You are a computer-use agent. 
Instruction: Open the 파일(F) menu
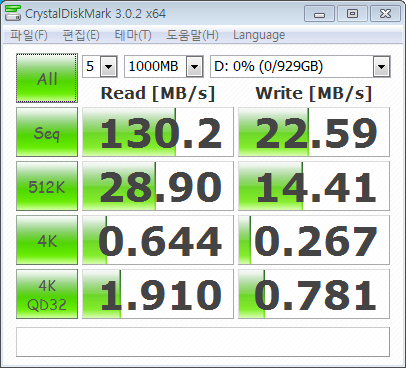(x=29, y=35)
